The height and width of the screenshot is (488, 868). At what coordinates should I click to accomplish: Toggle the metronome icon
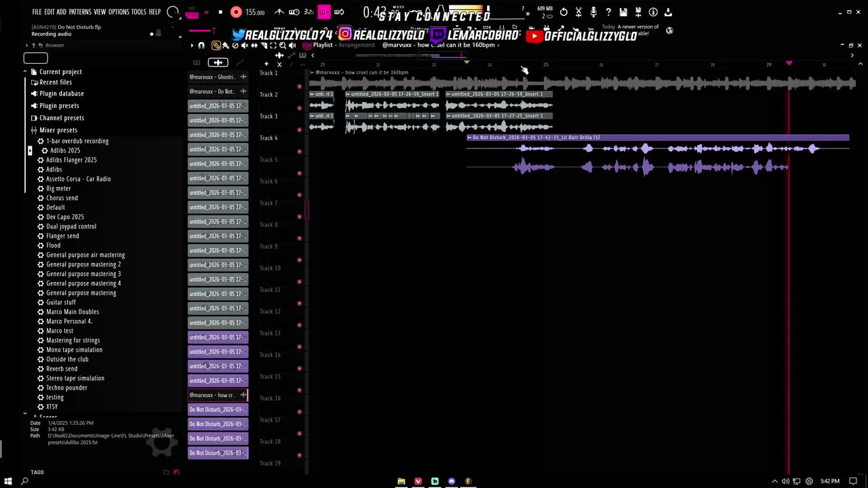click(x=279, y=12)
